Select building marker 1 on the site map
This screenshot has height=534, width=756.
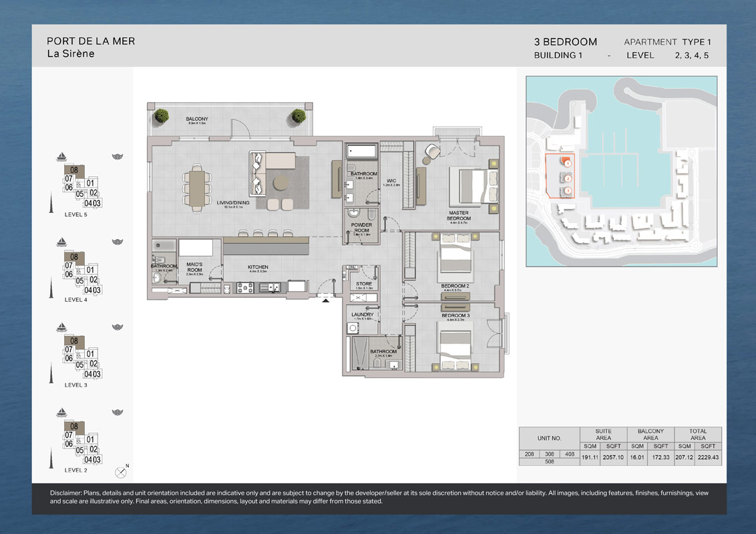(x=567, y=163)
